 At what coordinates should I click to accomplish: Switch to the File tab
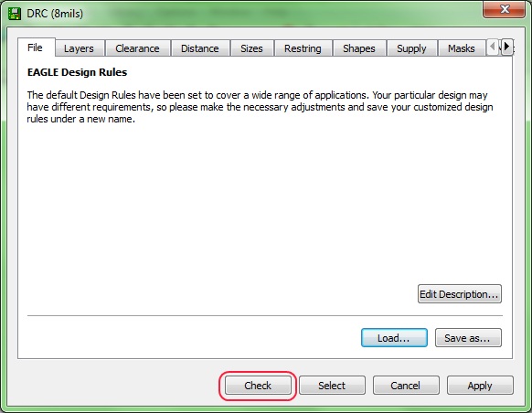tap(36, 48)
